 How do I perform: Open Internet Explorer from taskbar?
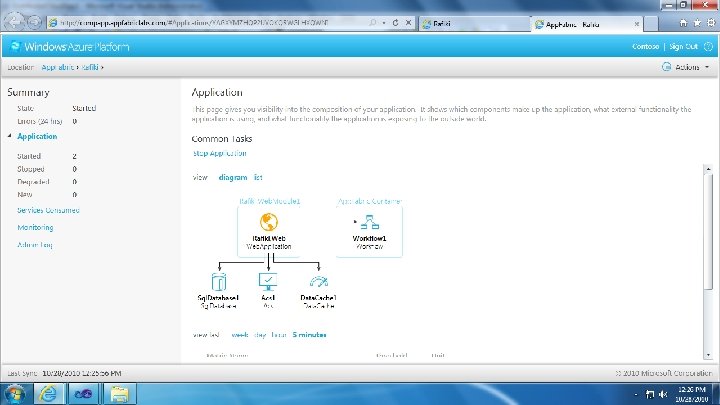[48, 394]
